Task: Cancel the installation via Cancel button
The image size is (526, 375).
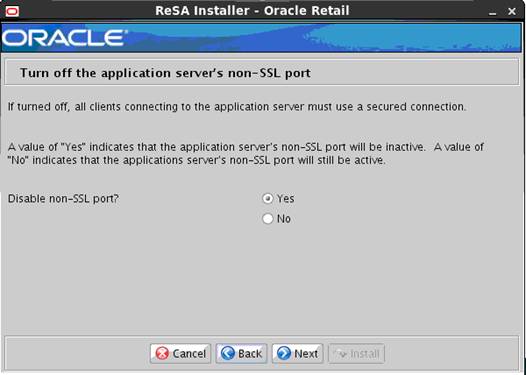Action: (x=180, y=354)
